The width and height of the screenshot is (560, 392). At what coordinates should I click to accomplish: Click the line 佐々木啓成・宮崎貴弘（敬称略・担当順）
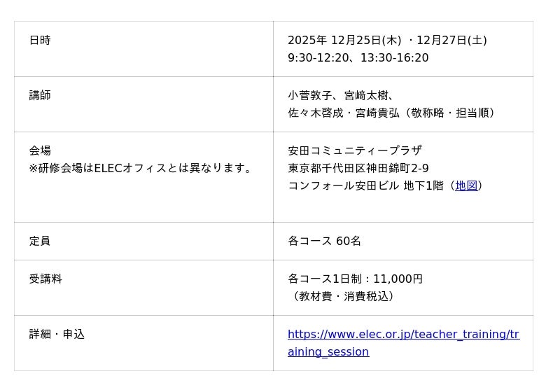coord(394,113)
